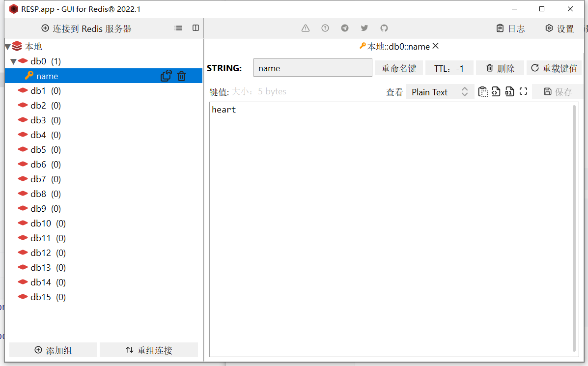Copy the name key using row icon

coord(166,76)
